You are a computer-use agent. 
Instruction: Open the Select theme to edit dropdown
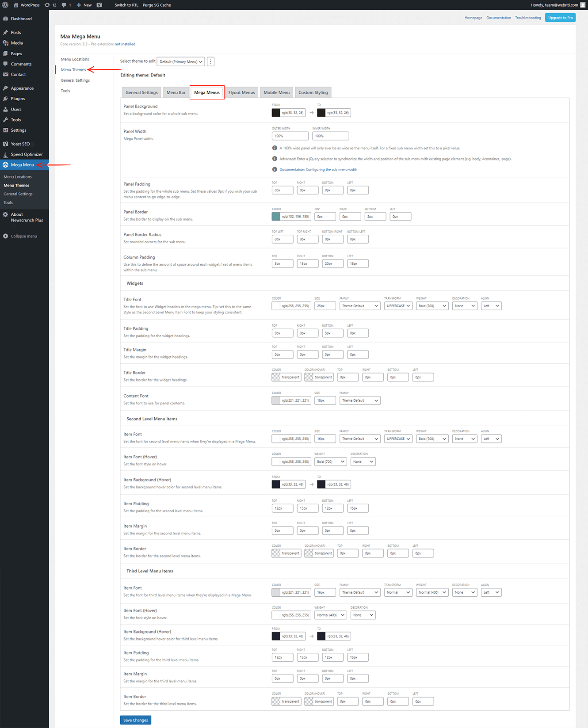181,61
